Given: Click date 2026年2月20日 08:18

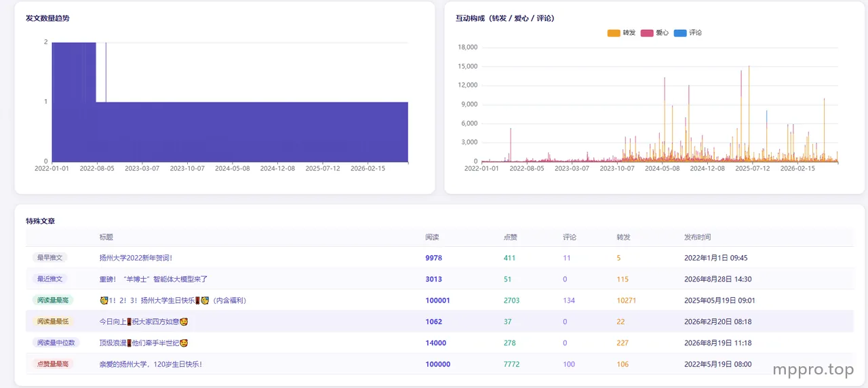Looking at the screenshot, I should (717, 322).
